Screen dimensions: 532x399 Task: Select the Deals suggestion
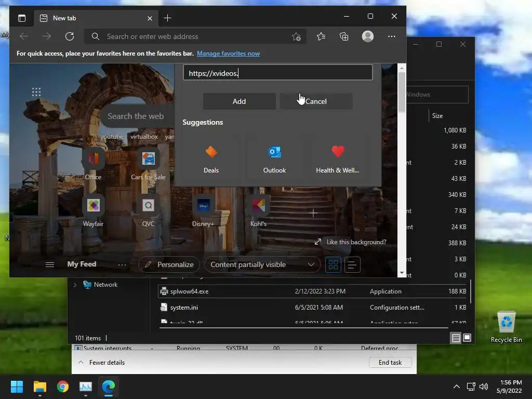click(211, 159)
